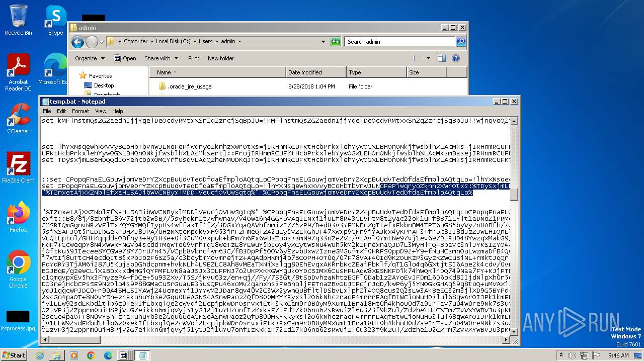Viewport: 644px width, 362px height.
Task: Open CCleaner desktop shortcut
Action: (x=18, y=118)
